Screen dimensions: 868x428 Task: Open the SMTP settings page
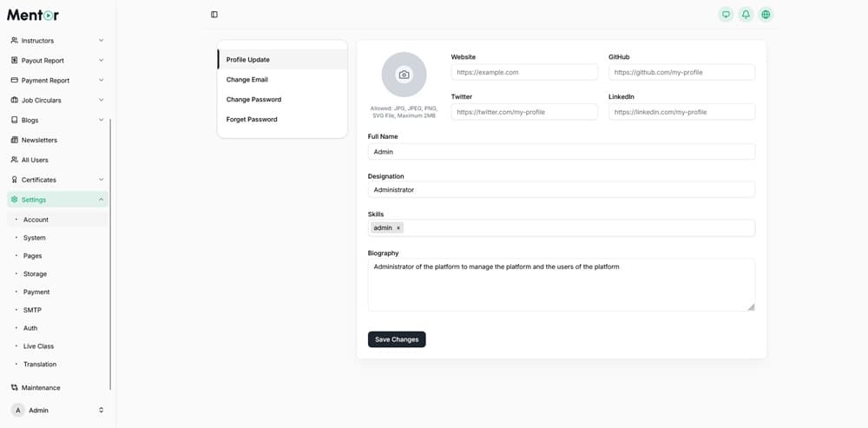point(32,310)
